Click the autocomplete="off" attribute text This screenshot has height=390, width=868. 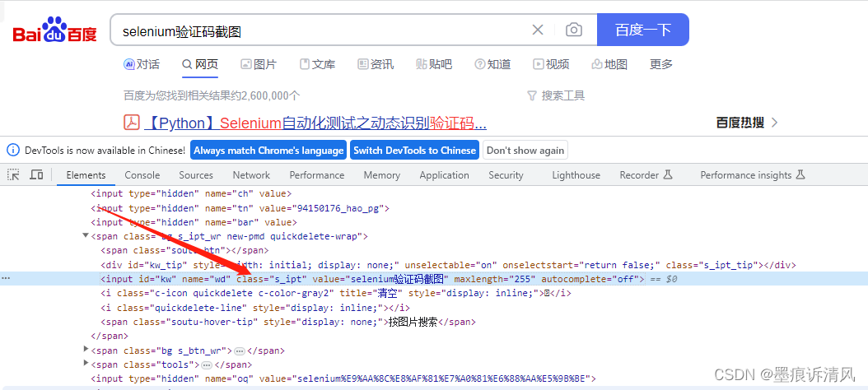590,280
